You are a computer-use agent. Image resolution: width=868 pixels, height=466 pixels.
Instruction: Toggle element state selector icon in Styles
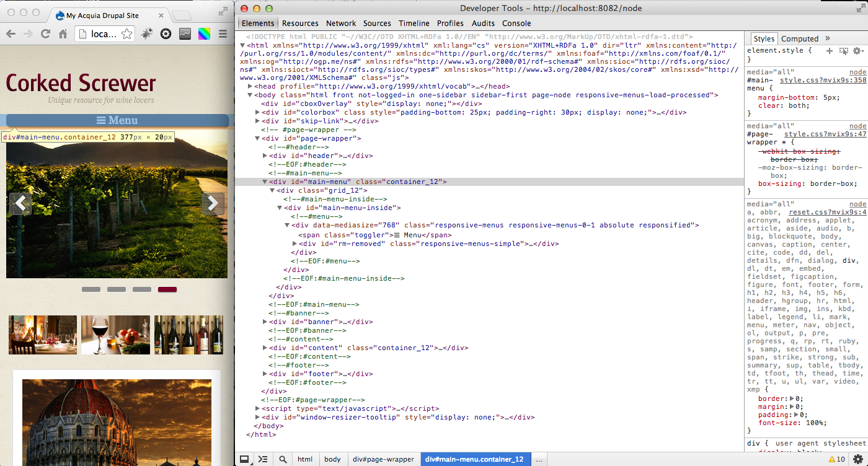coord(843,51)
